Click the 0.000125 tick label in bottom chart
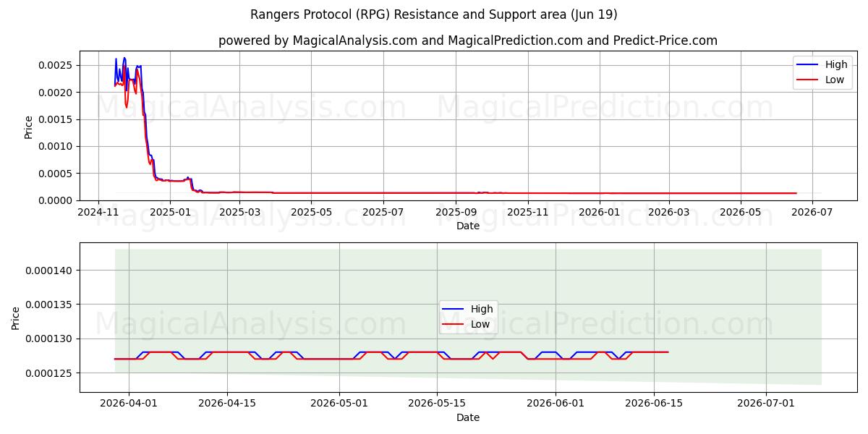This screenshot has width=868, height=434. point(51,373)
